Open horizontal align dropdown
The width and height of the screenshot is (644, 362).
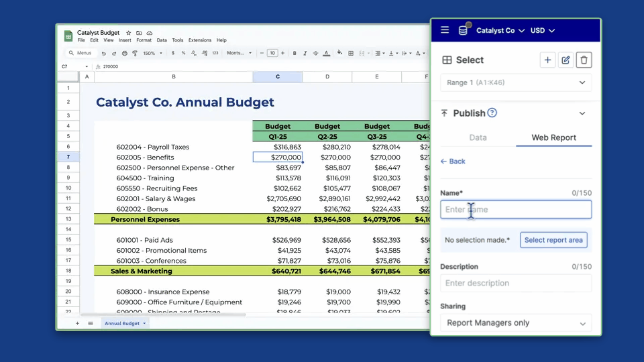[x=380, y=53]
